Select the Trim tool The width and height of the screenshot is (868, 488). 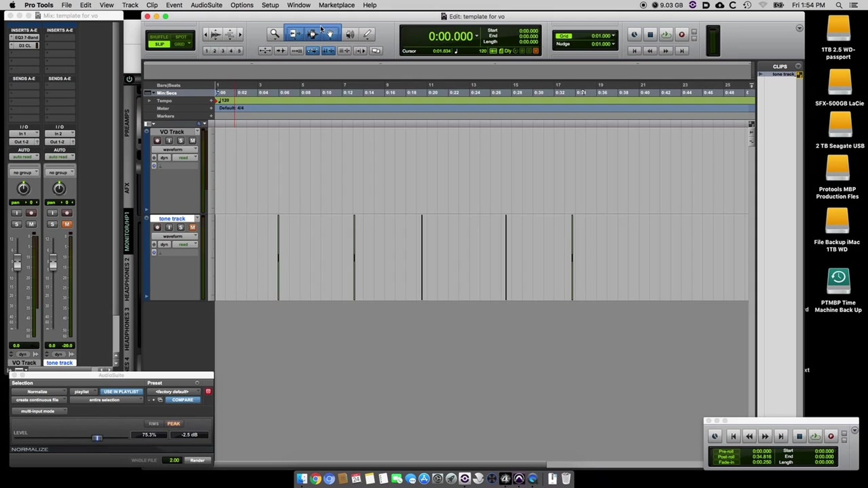[x=293, y=34]
